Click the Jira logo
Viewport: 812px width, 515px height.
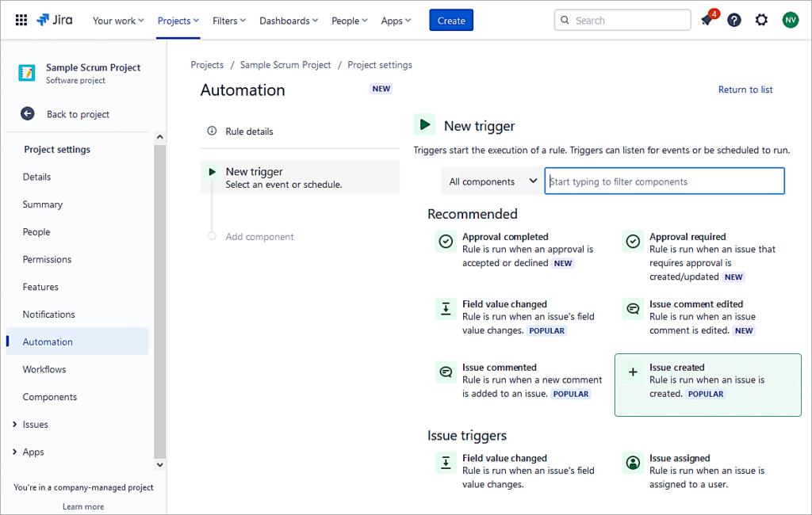click(x=55, y=20)
